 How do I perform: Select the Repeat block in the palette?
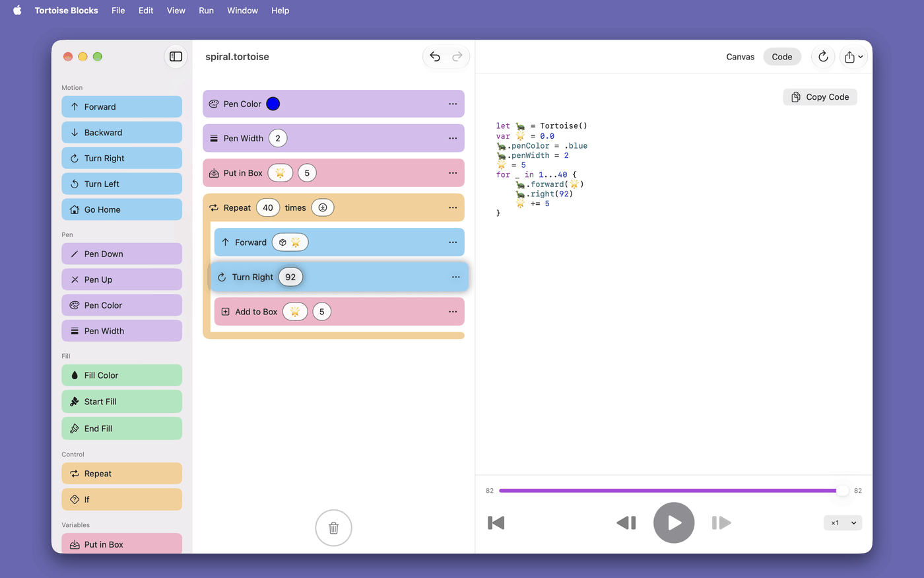click(121, 474)
